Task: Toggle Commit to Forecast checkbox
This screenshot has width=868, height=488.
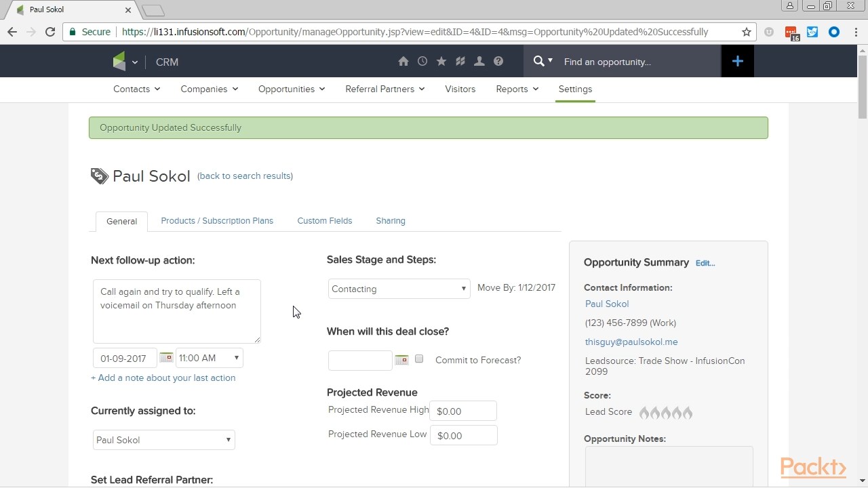Action: (x=419, y=359)
